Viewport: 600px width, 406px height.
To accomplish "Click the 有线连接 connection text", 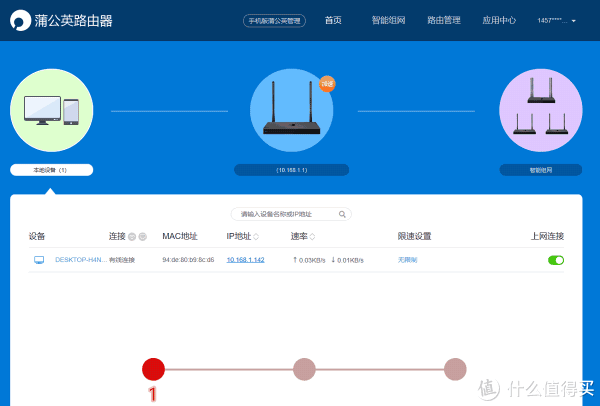I will (122, 260).
